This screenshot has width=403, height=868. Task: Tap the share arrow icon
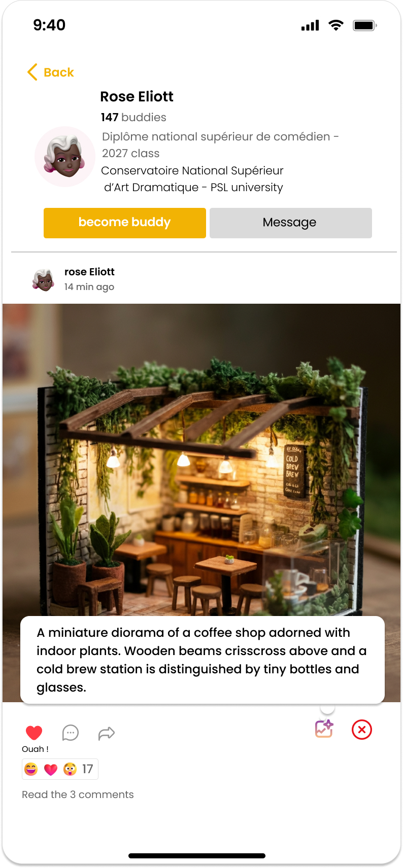[x=107, y=733]
